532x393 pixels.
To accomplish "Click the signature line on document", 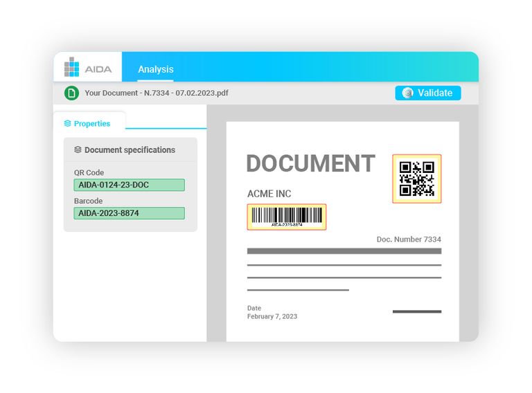I will pyautogui.click(x=416, y=311).
